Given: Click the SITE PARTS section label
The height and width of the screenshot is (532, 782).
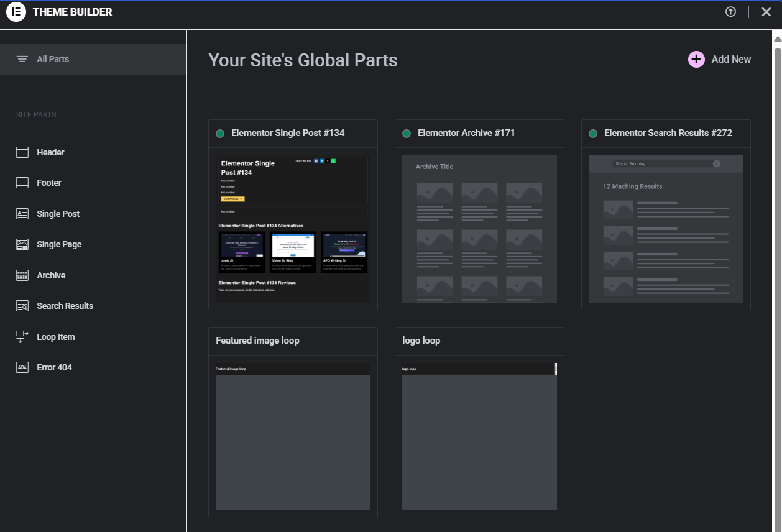Looking at the screenshot, I should 36,115.
